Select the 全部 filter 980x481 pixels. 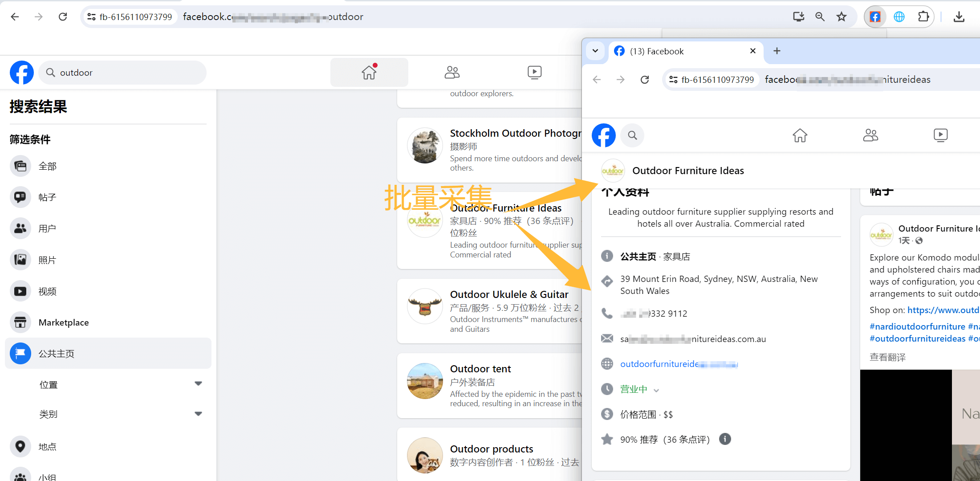point(108,166)
